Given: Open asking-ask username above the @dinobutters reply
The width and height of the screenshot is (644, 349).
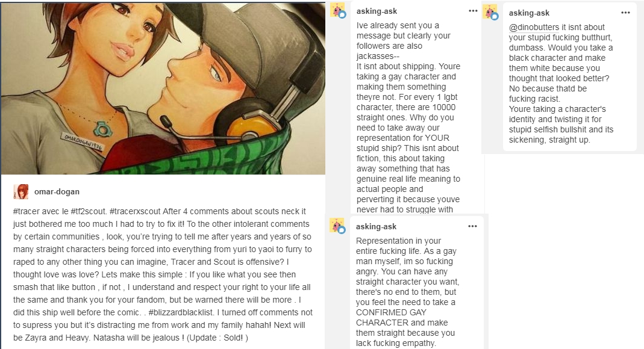Looking at the screenshot, I should pyautogui.click(x=529, y=13).
